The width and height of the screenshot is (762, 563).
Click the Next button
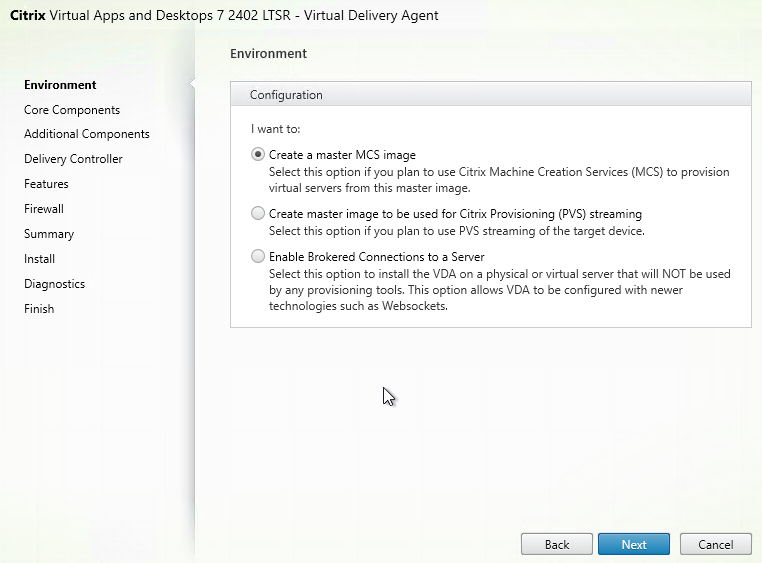coord(634,544)
